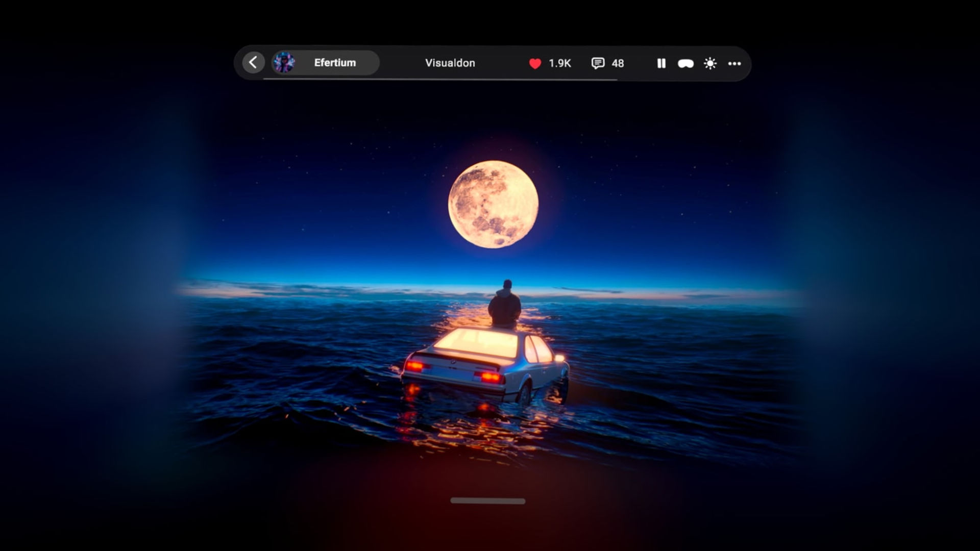Click the Efertium creator name
980x551 pixels.
coord(335,63)
